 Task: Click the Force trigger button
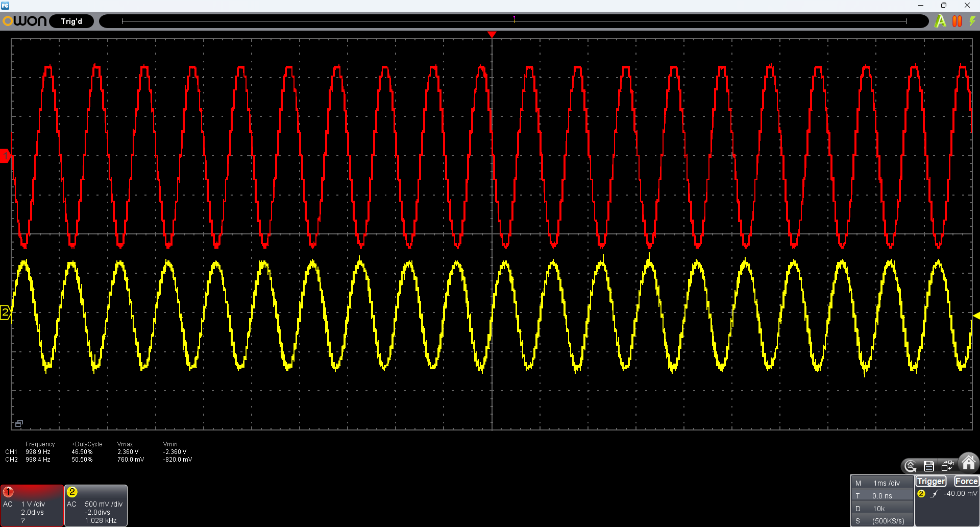tap(966, 482)
